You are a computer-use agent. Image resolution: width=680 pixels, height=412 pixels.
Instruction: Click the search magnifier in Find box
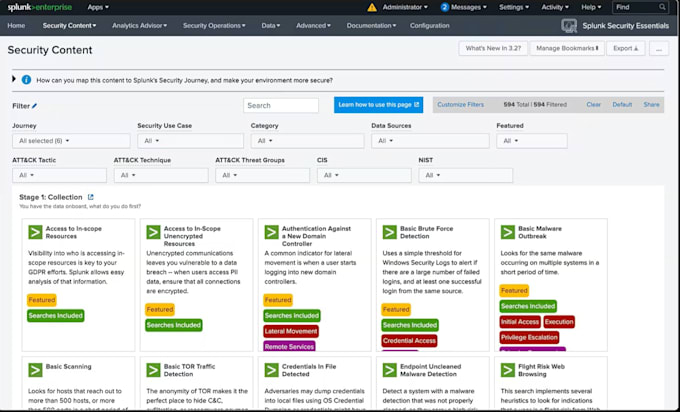pyautogui.click(x=662, y=7)
